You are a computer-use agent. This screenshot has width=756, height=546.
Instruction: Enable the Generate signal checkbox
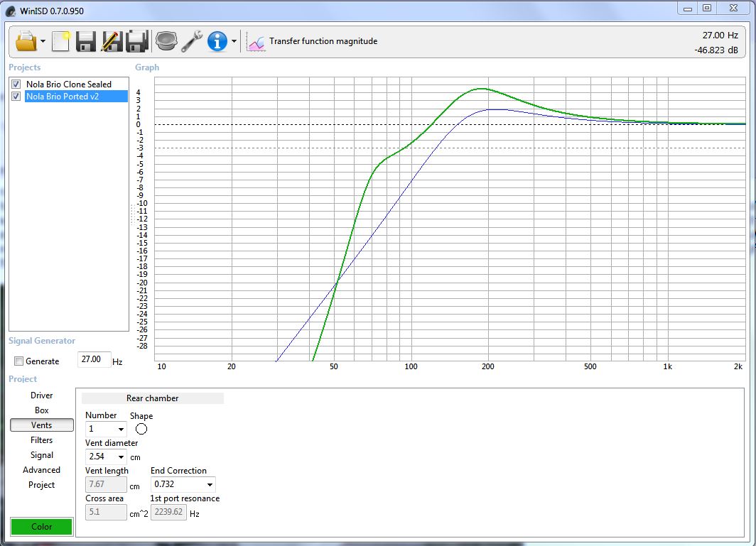click(x=18, y=361)
